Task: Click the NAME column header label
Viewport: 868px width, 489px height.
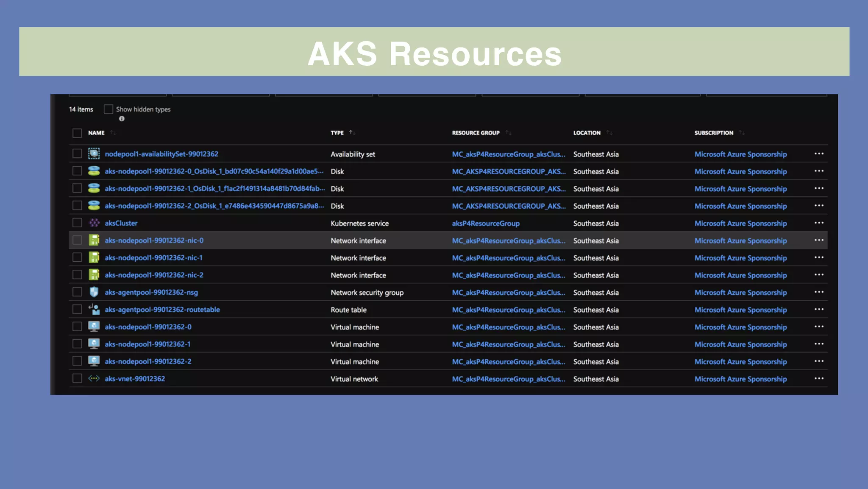Action: (x=96, y=133)
